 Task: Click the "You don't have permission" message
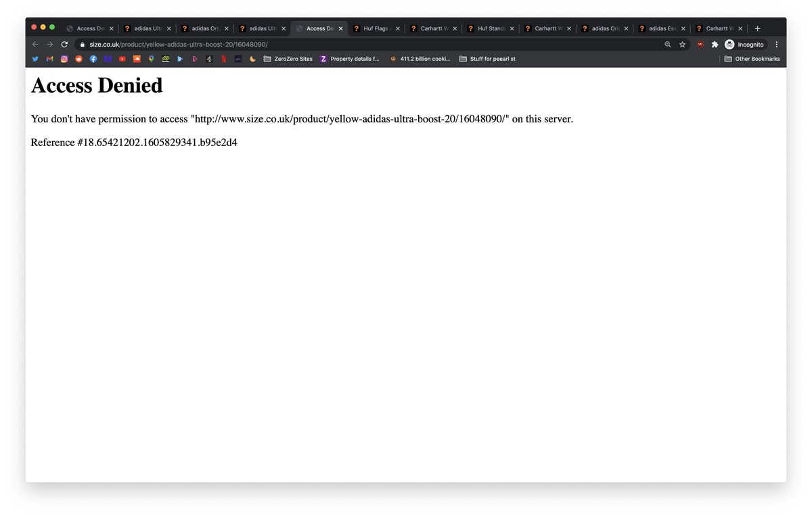[302, 119]
